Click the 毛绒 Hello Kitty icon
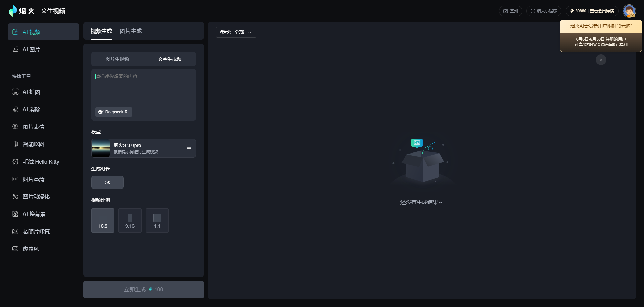 pos(15,162)
